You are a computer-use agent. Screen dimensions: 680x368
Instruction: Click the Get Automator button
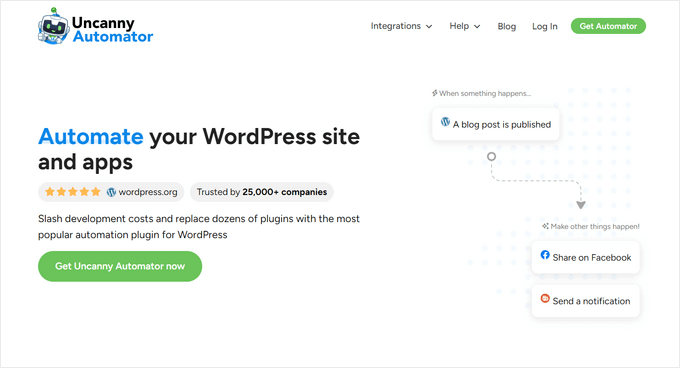click(608, 26)
